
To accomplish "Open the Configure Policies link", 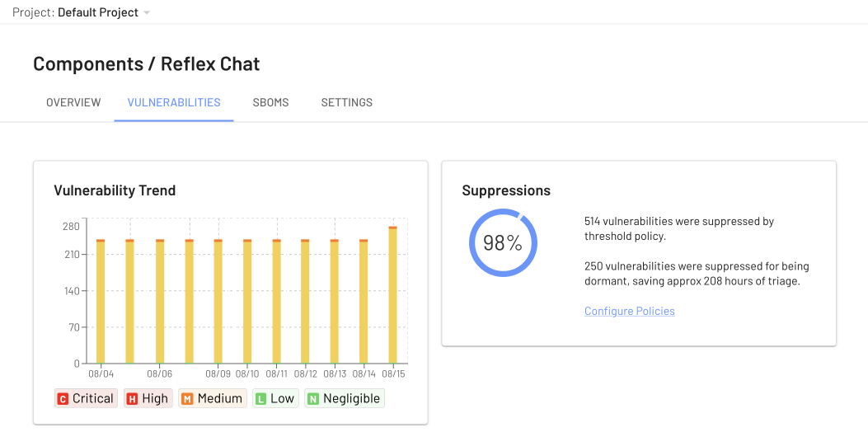I will (630, 311).
